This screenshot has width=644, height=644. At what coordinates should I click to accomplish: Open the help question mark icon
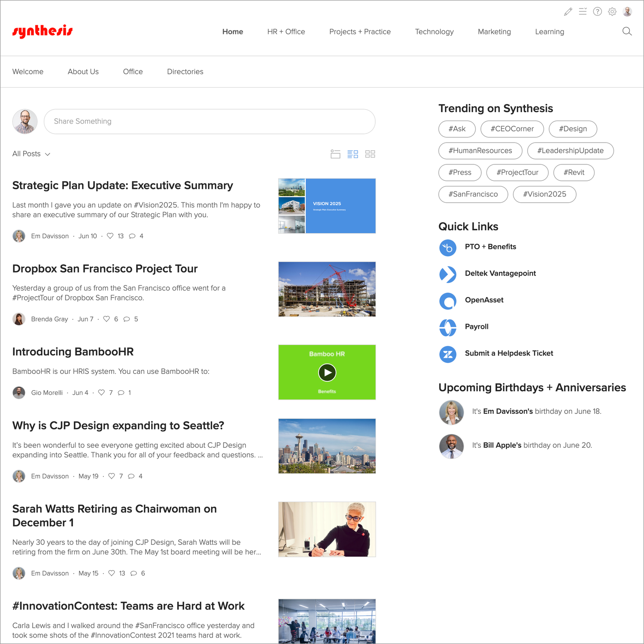pos(597,12)
